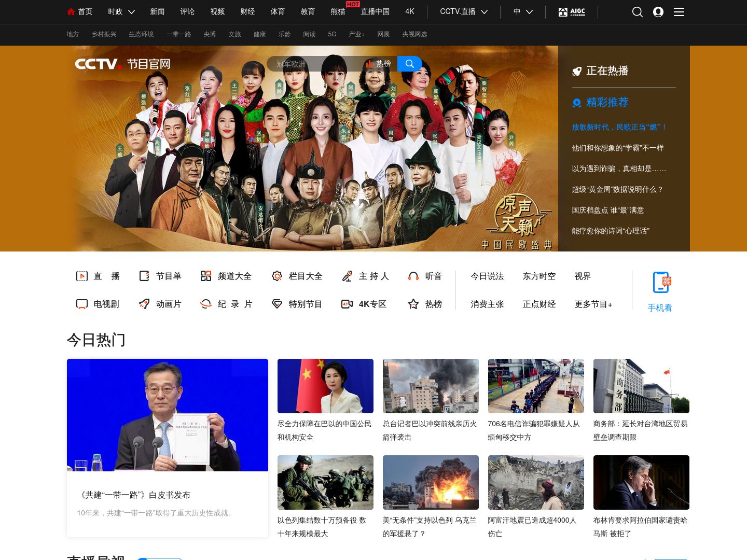Viewport: 747px width, 560px height.
Task: Open 放歌新时代，民歌正当“燃”！ recommendation
Action: click(619, 127)
